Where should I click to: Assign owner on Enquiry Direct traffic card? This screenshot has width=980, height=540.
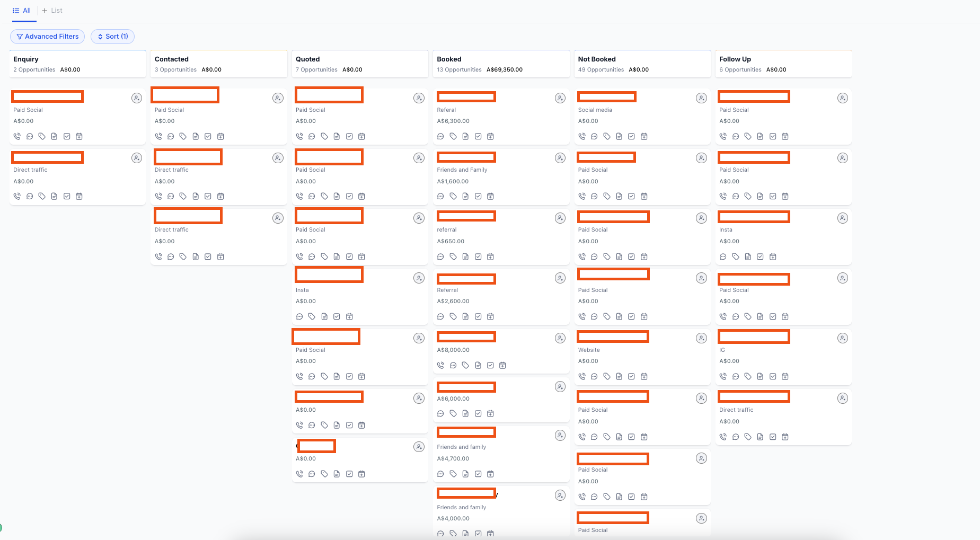pos(137,158)
